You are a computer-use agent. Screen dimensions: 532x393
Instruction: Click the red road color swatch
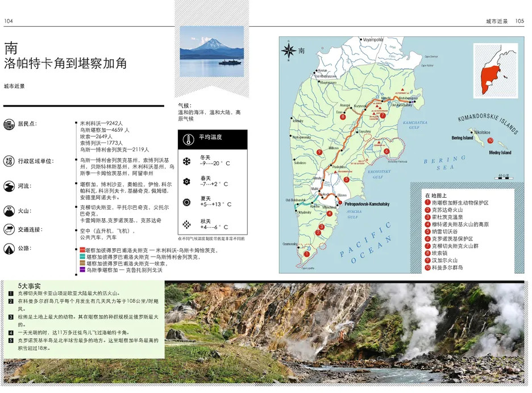click(82, 250)
